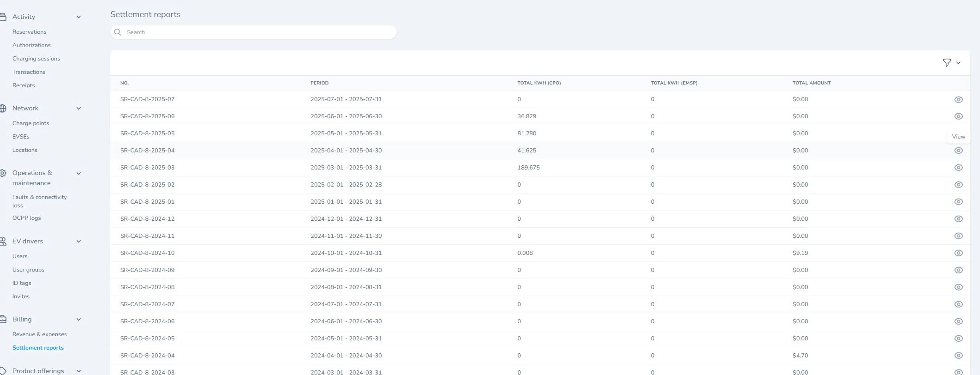Open OCPP logs page
This screenshot has height=375, width=980.
26,218
